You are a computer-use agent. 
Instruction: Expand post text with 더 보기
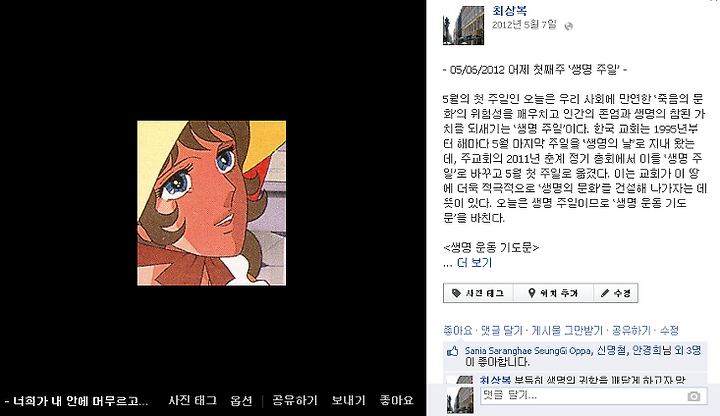tap(474, 263)
